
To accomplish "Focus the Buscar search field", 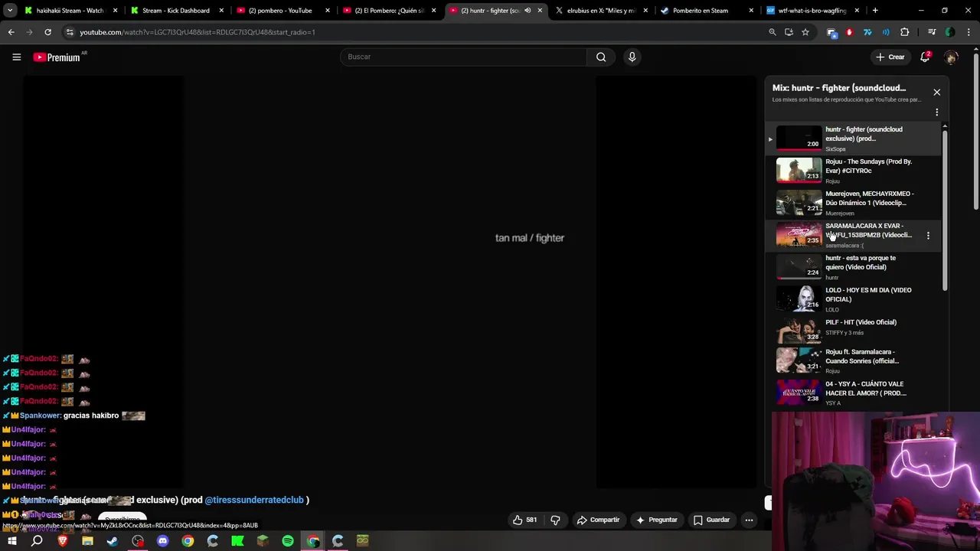I will coord(463,57).
